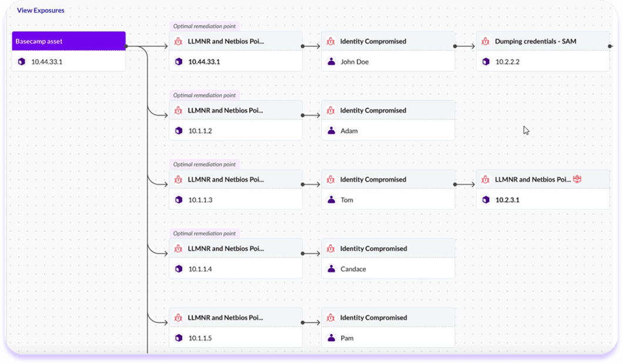Click the cube icon beside 10.1.1.5

(179, 338)
